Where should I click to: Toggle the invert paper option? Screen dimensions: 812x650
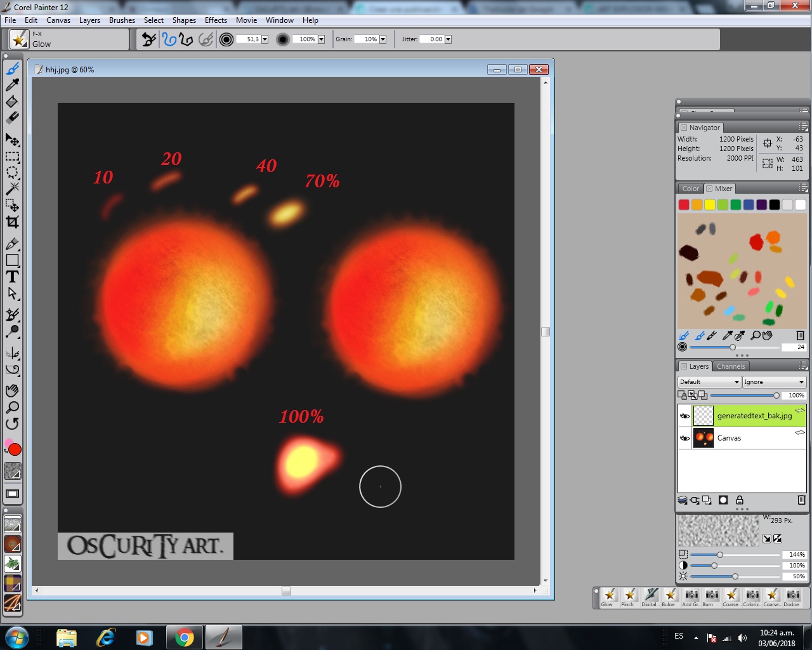pyautogui.click(x=777, y=538)
